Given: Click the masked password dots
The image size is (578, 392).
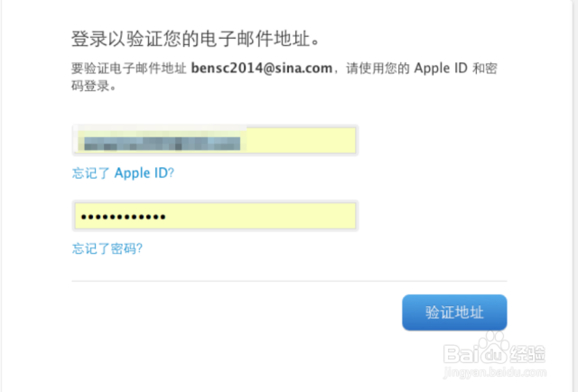Looking at the screenshot, I should pyautogui.click(x=123, y=217).
